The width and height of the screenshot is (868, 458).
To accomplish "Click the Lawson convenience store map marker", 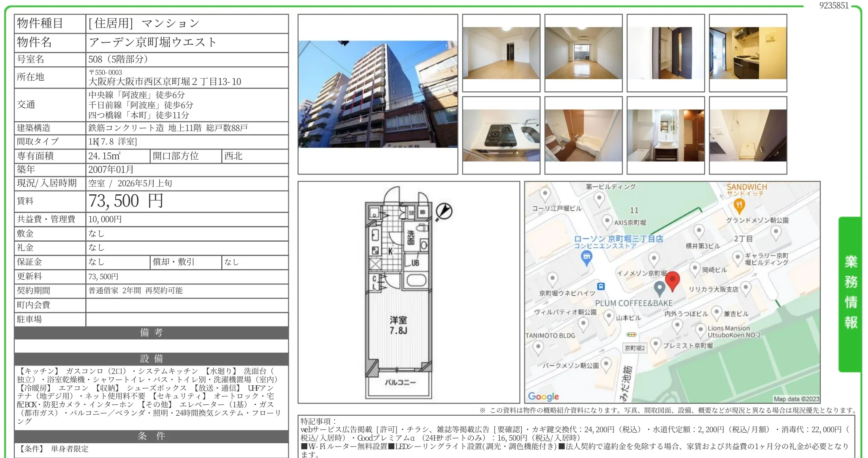I will coord(586,257).
